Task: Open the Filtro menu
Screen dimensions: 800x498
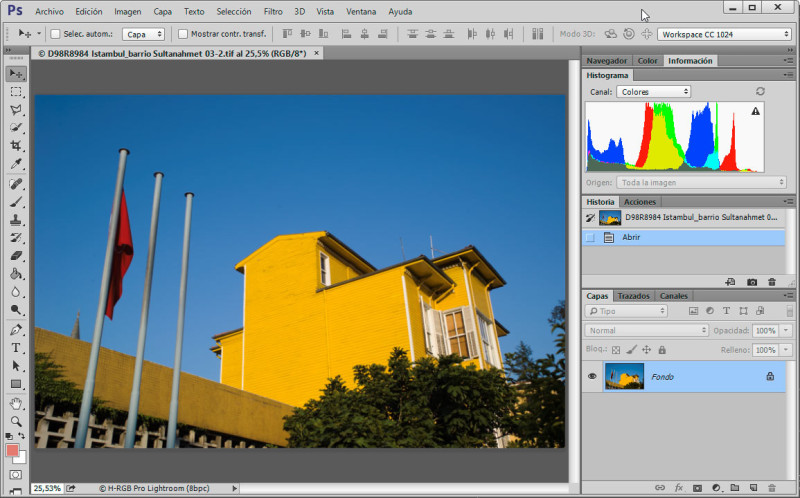Action: (x=273, y=11)
